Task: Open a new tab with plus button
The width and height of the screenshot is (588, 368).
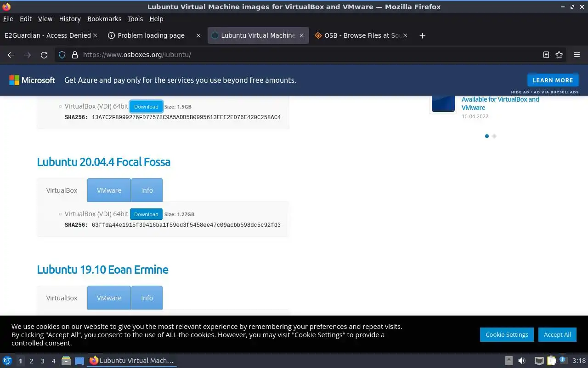Action: coord(422,35)
